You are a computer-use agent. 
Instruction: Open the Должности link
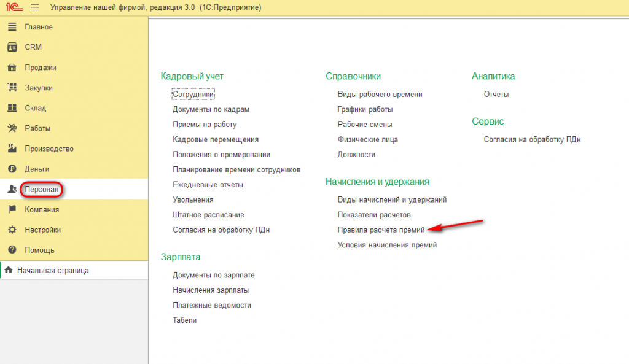click(x=356, y=154)
